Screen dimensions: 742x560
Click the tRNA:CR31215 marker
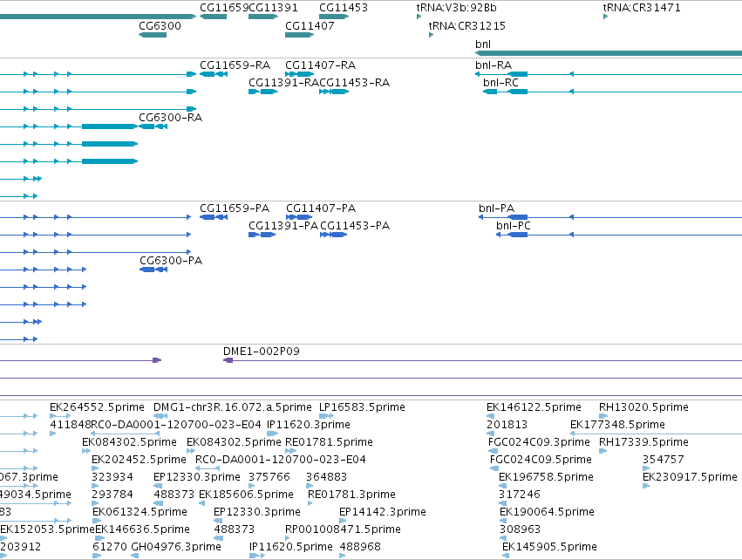(x=431, y=35)
